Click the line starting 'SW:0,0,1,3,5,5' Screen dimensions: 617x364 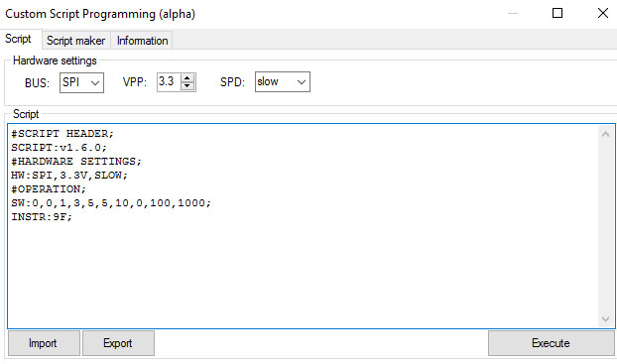click(x=111, y=203)
